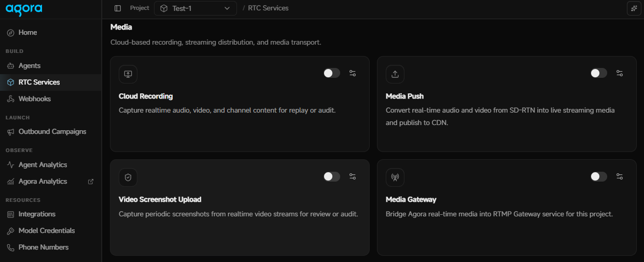Click the external link icon beside Agora Analytics
The height and width of the screenshot is (262, 644).
tap(91, 182)
